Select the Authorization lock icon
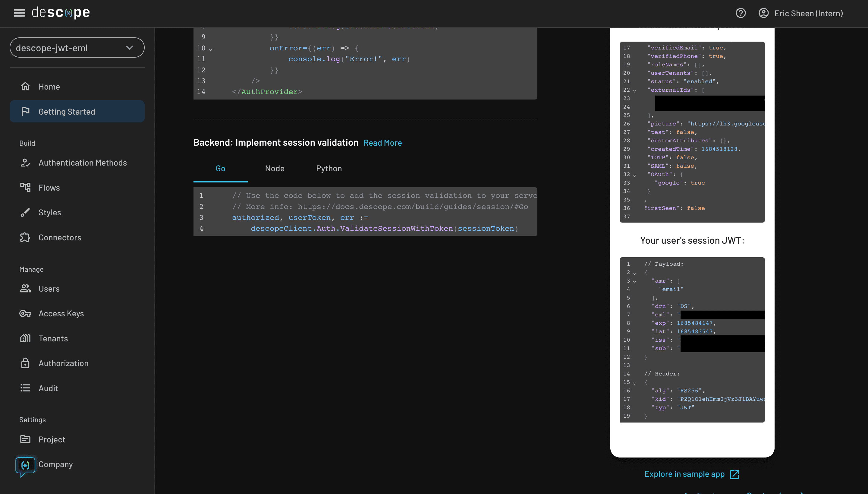 [26, 363]
